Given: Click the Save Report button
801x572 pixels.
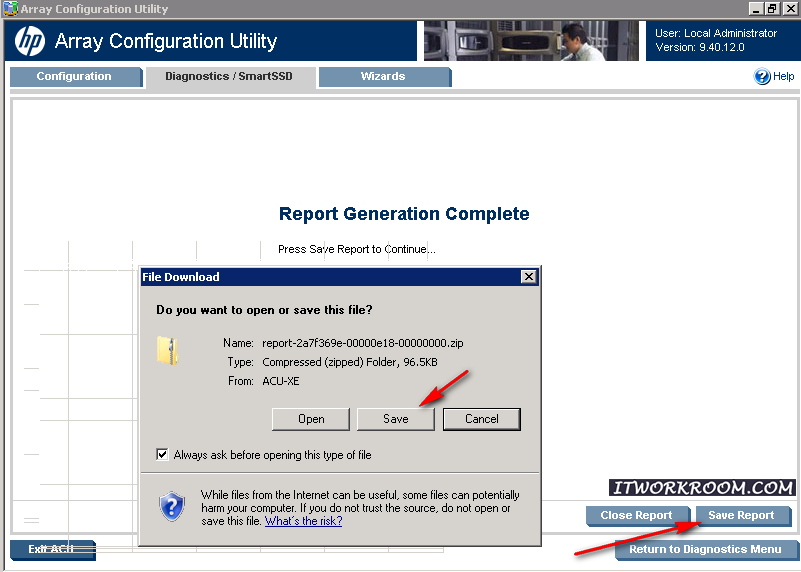Looking at the screenshot, I should [x=743, y=516].
